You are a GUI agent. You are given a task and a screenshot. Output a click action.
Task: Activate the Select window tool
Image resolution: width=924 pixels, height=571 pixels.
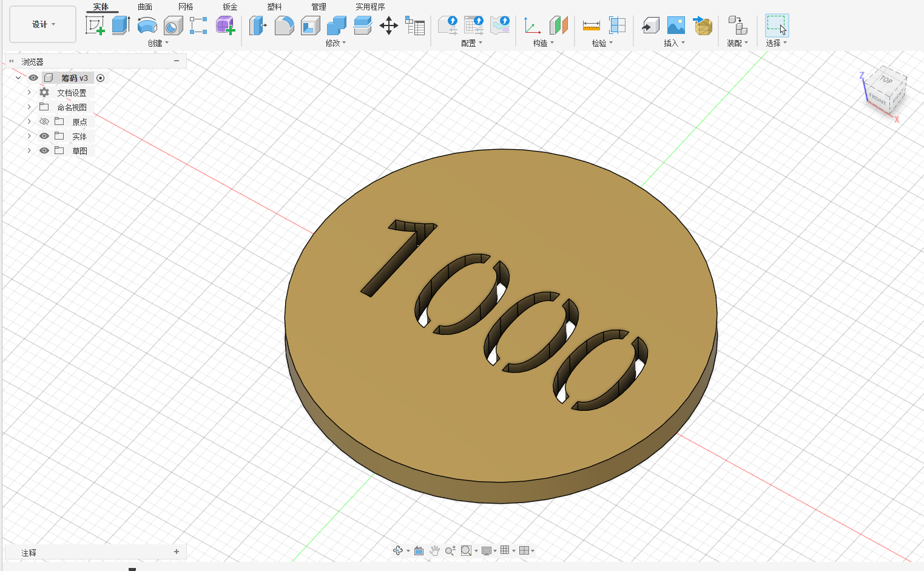pos(777,25)
